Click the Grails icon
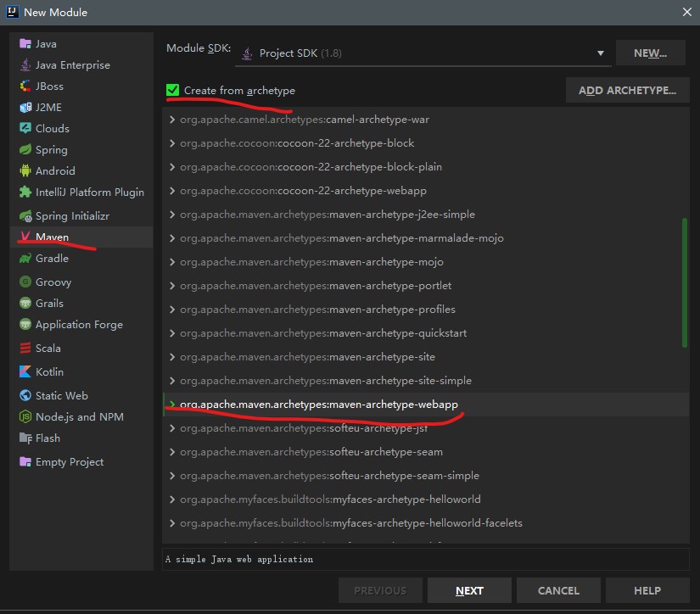Screen dimensions: 700x614 25,303
